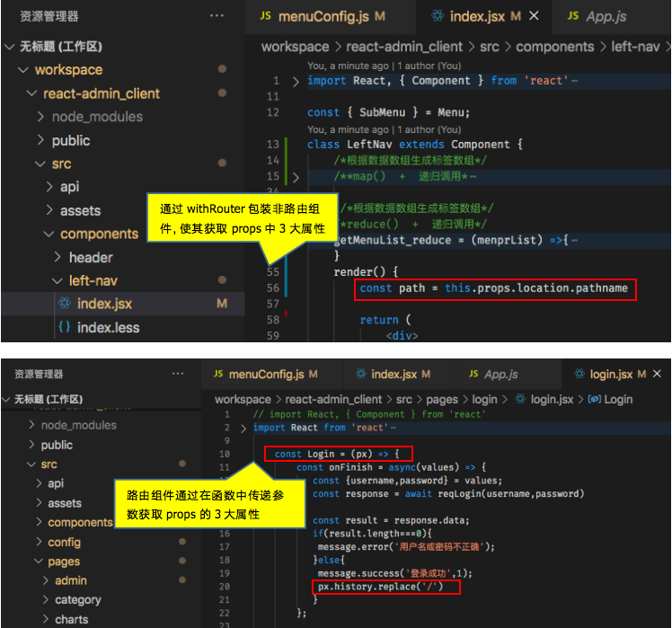The image size is (672, 628).
Task: Expand admin folder in bottom explorer
Action: pos(46,580)
